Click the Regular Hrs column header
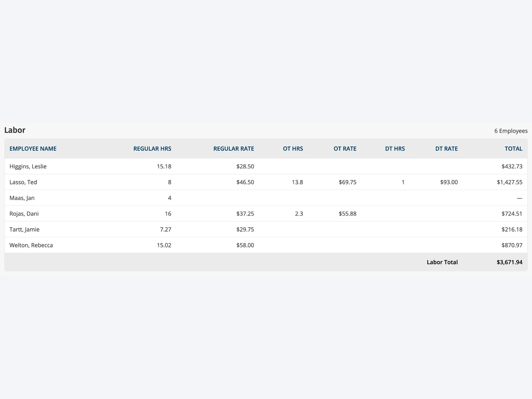Viewport: 532px width, 399px height. (152, 149)
